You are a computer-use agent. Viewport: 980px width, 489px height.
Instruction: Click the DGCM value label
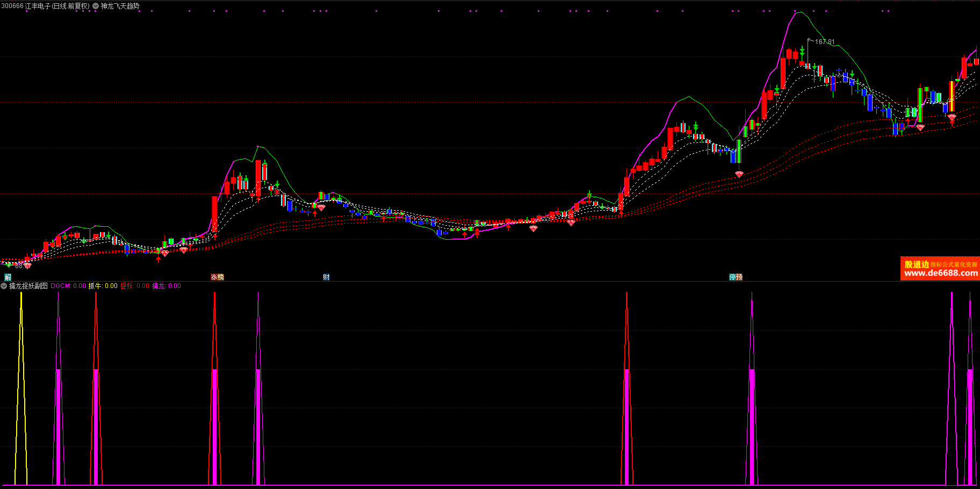[68, 286]
